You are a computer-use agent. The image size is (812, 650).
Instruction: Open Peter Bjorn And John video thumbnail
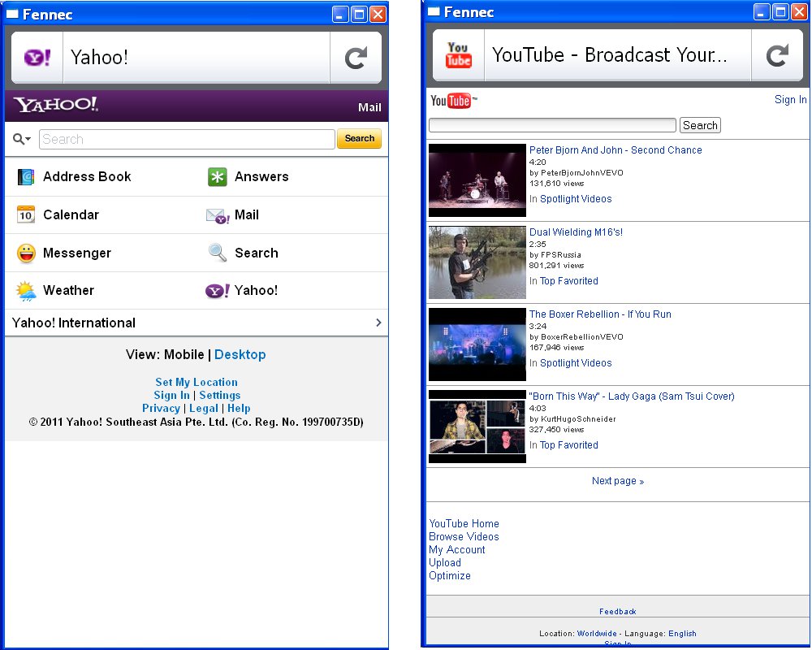click(x=477, y=180)
